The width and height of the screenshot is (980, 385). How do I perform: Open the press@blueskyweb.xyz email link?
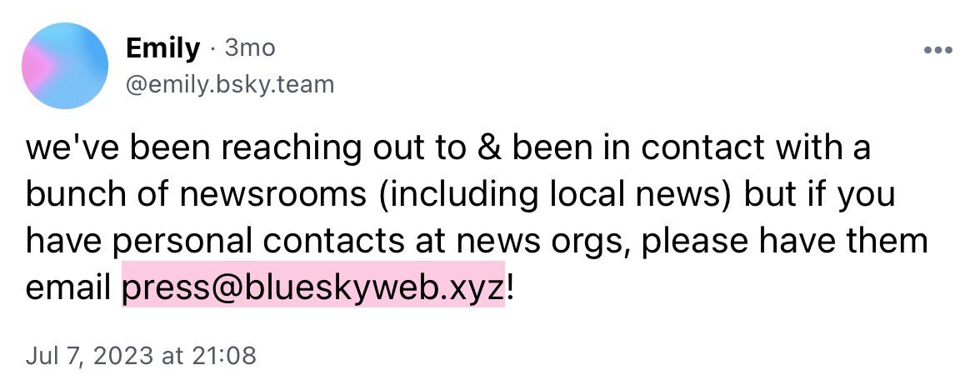(313, 288)
